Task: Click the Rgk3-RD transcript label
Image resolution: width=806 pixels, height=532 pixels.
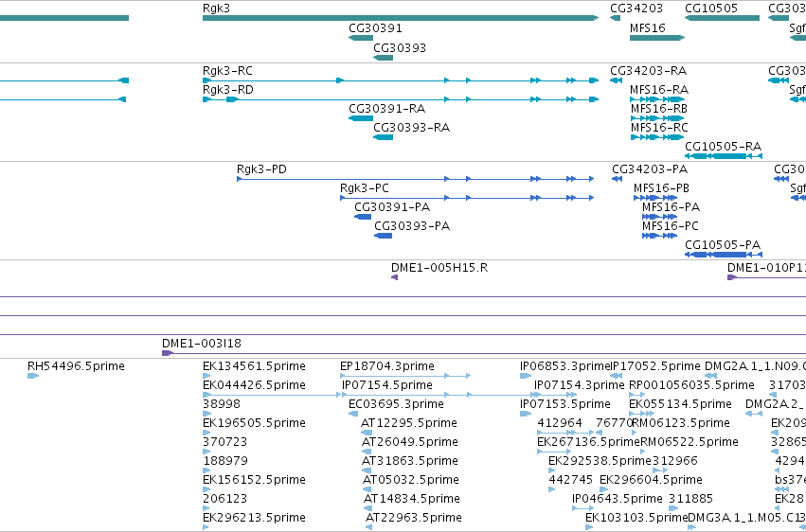Action: 228,90
